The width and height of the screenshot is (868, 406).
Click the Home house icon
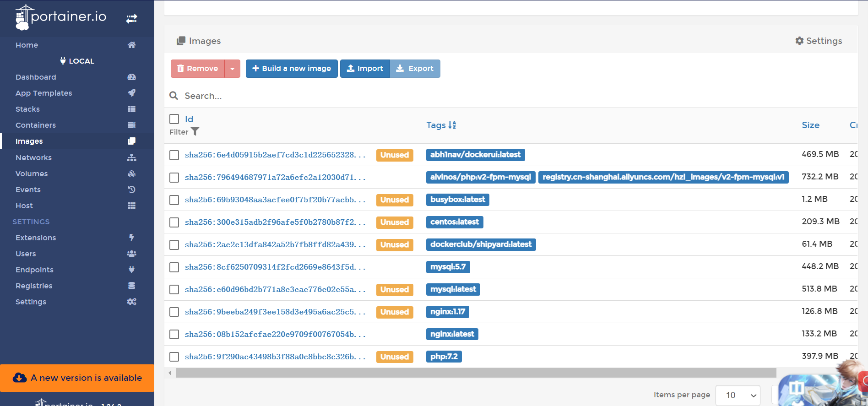[x=131, y=45]
